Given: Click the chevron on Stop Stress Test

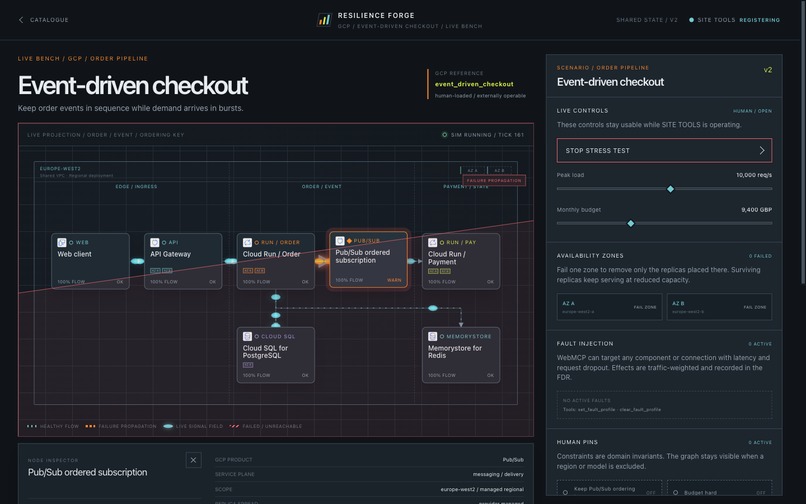Looking at the screenshot, I should click(x=762, y=151).
